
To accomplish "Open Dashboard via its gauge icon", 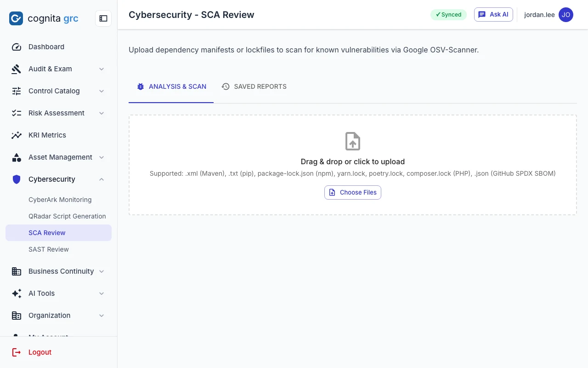I will [x=17, y=47].
